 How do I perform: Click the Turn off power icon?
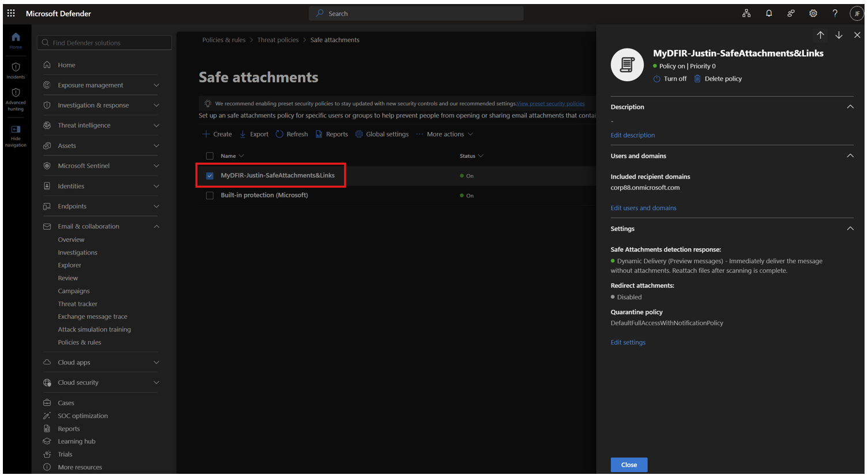point(656,79)
